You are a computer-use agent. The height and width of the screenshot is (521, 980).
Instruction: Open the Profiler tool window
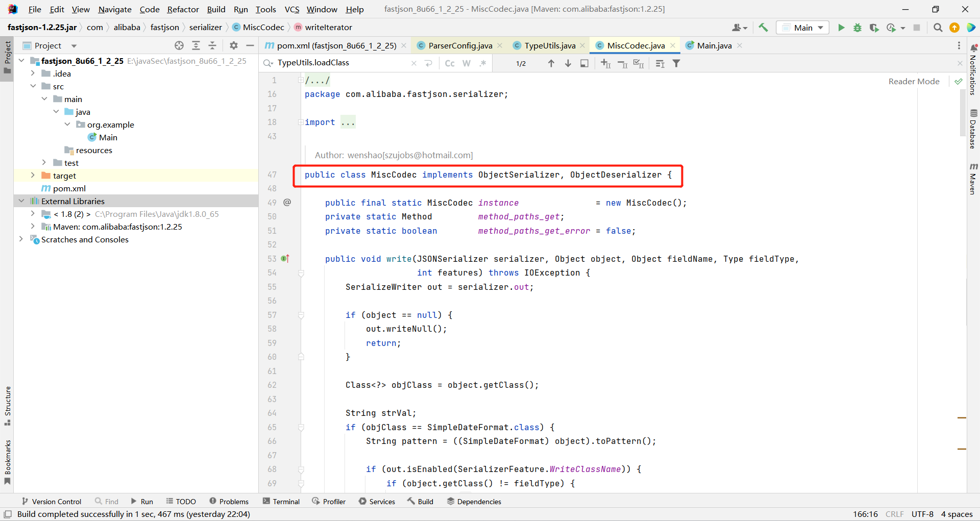pyautogui.click(x=329, y=502)
